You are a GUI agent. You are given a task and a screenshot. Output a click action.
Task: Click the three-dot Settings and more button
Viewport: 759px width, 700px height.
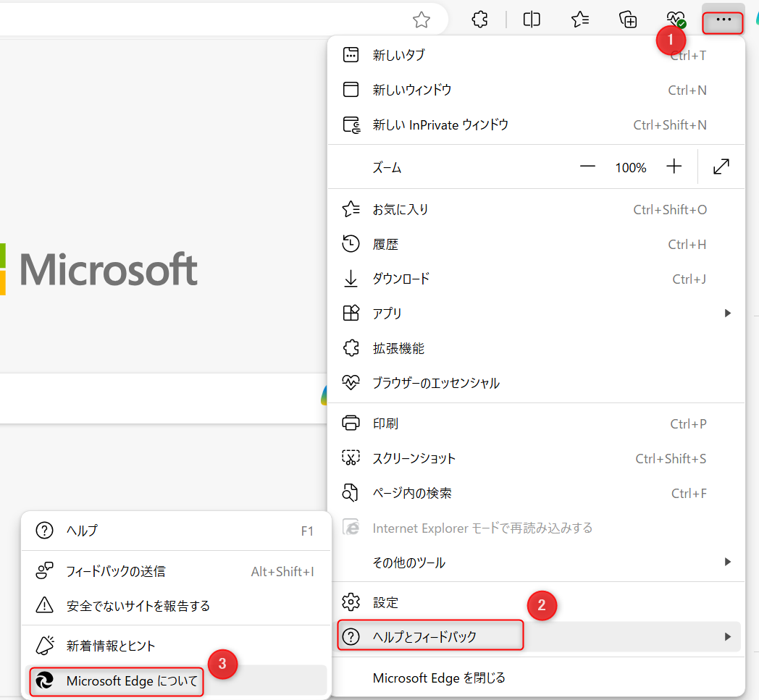pyautogui.click(x=723, y=20)
